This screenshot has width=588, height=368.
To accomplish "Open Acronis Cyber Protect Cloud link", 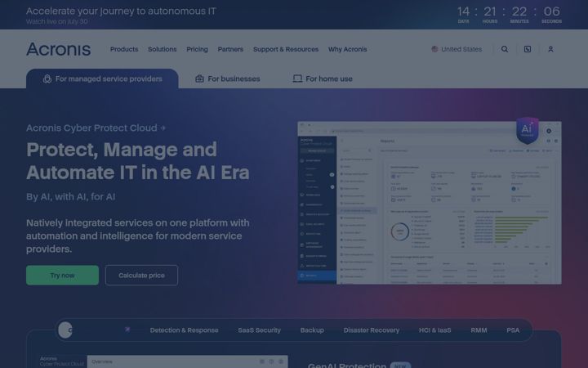I will (96, 128).
